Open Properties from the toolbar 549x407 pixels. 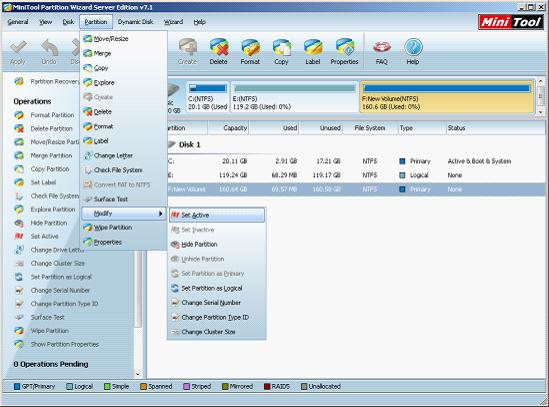[344, 51]
